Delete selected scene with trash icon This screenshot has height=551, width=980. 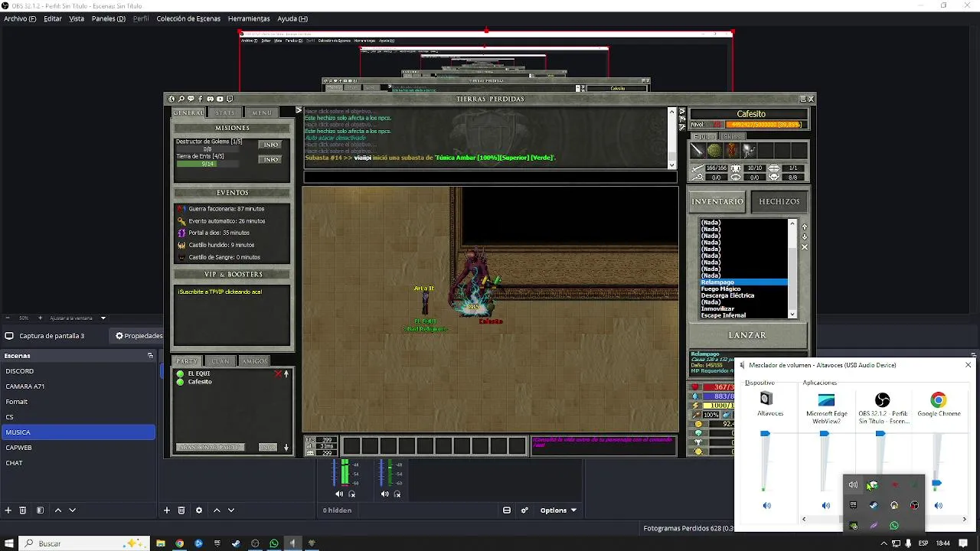point(23,510)
